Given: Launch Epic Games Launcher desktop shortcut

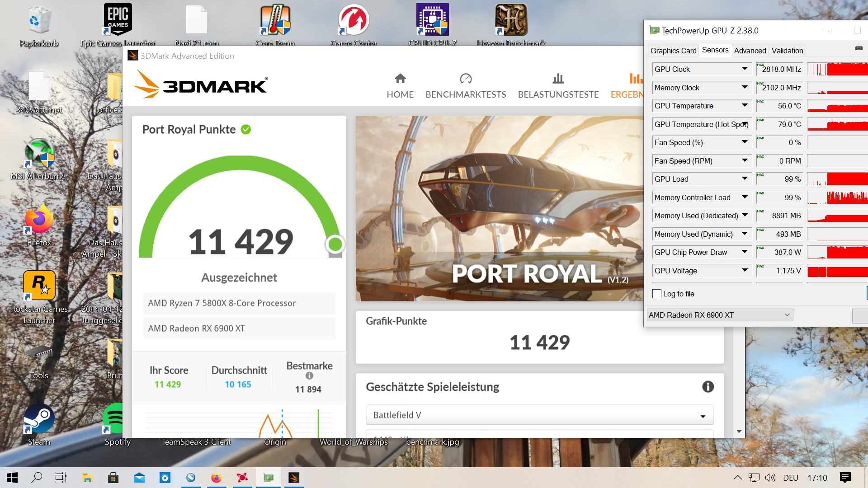Looking at the screenshot, I should [118, 25].
